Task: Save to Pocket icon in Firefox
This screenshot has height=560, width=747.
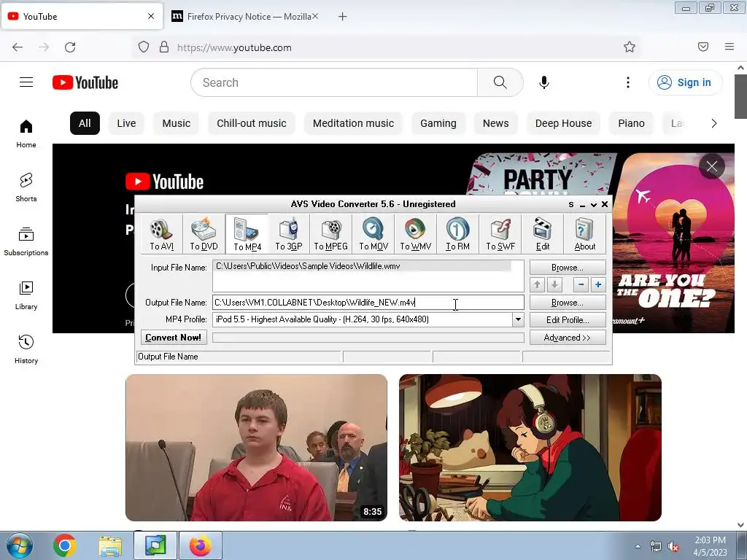Action: point(703,47)
